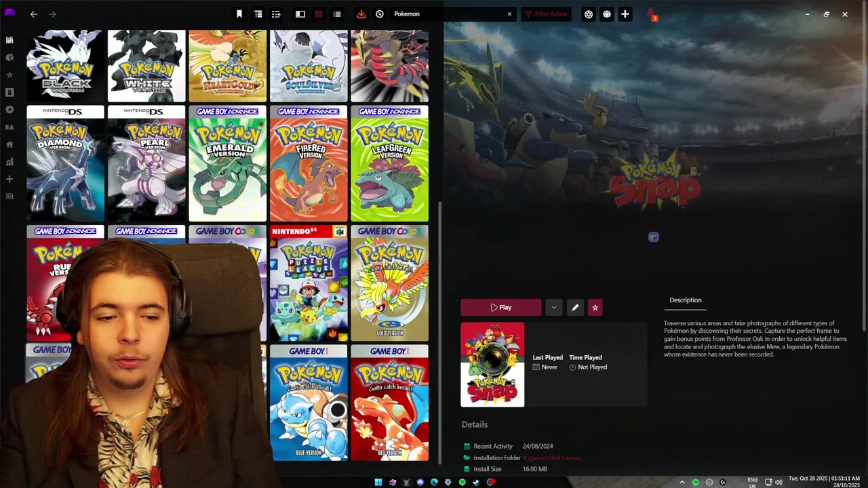Select Pokemon LeafGreen Version cover
868x488 pixels.
(390, 163)
